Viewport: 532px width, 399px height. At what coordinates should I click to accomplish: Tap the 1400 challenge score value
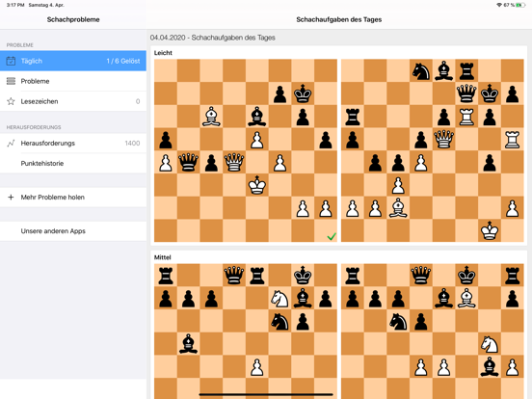click(132, 144)
